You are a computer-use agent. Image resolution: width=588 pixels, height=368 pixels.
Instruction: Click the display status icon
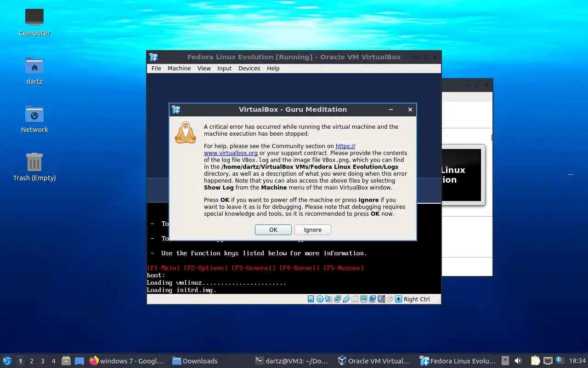tap(363, 299)
